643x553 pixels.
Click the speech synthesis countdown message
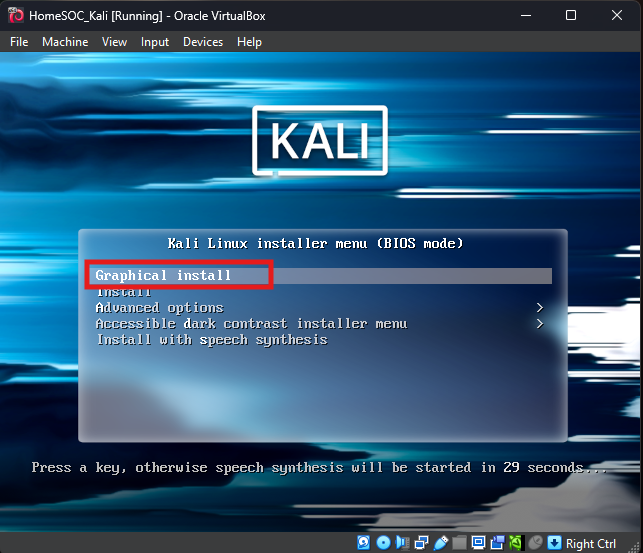(x=319, y=468)
